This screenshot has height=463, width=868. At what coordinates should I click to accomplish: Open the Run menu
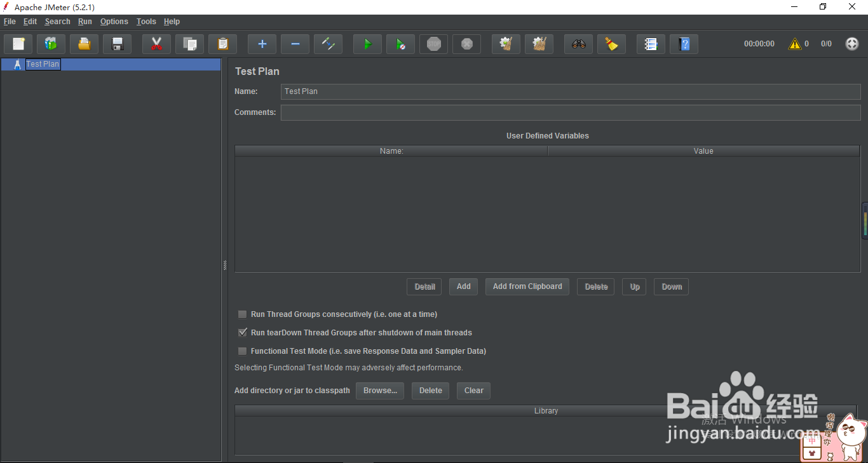pos(85,22)
